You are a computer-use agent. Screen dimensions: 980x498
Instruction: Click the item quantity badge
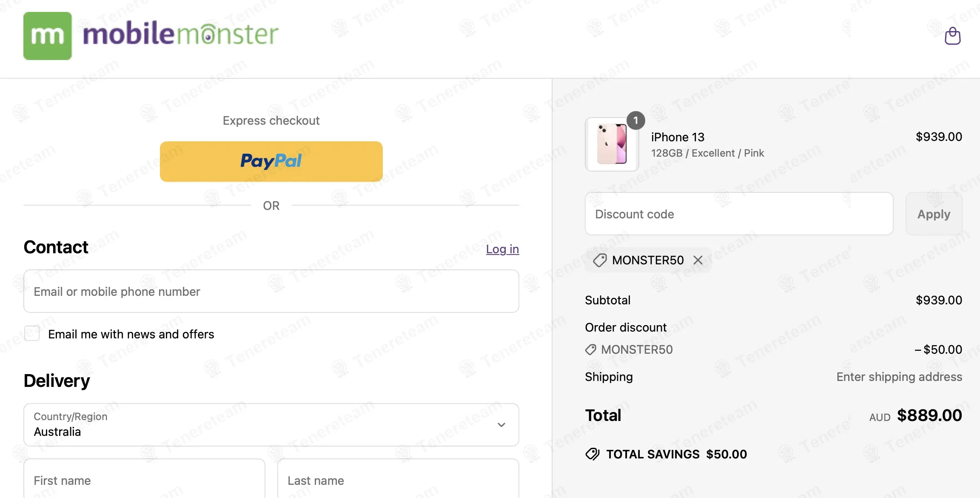(635, 120)
